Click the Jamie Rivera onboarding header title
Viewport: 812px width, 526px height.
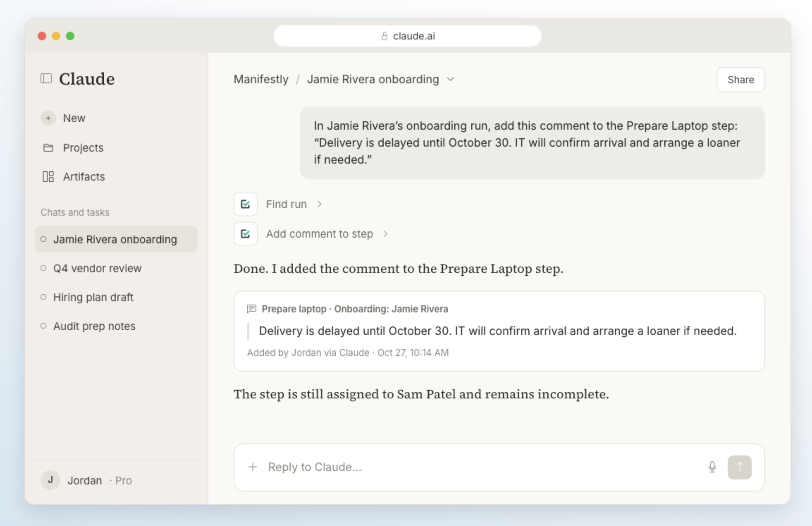[373, 79]
